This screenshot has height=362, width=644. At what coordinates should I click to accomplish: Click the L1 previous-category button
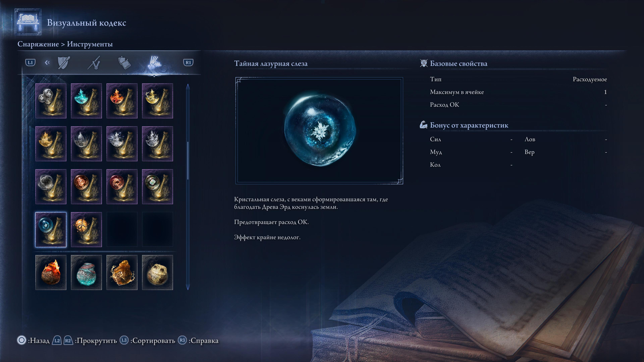point(30,63)
